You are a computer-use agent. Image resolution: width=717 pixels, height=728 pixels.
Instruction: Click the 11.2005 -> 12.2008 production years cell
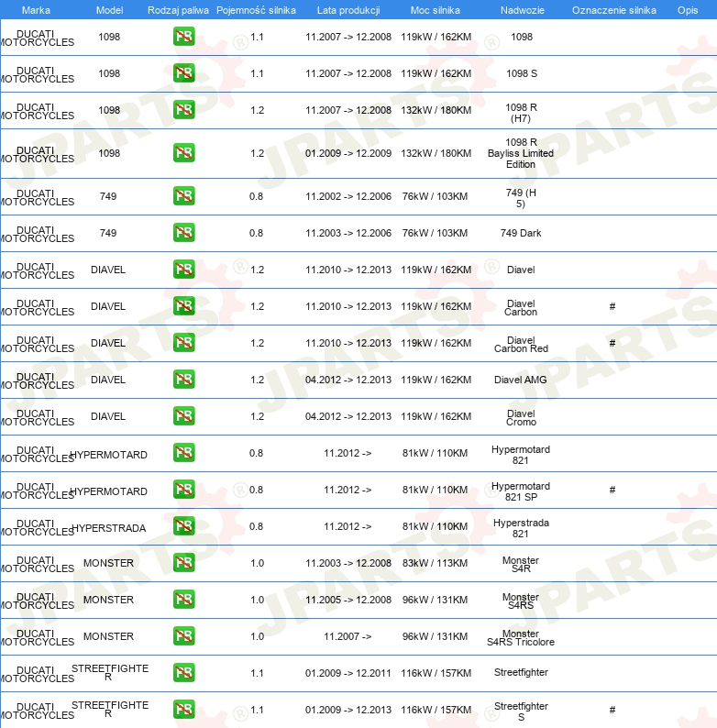348,600
